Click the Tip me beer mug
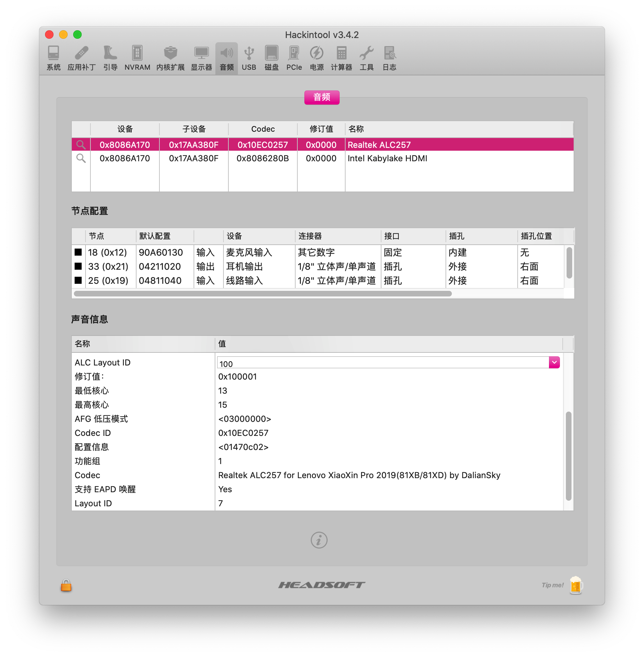 tap(576, 585)
